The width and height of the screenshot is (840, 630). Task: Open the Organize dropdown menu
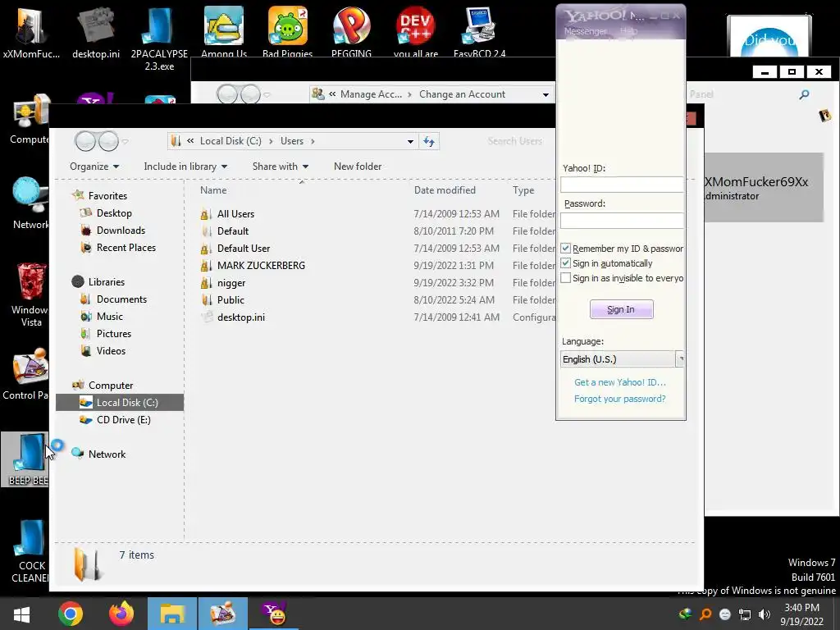tap(94, 167)
